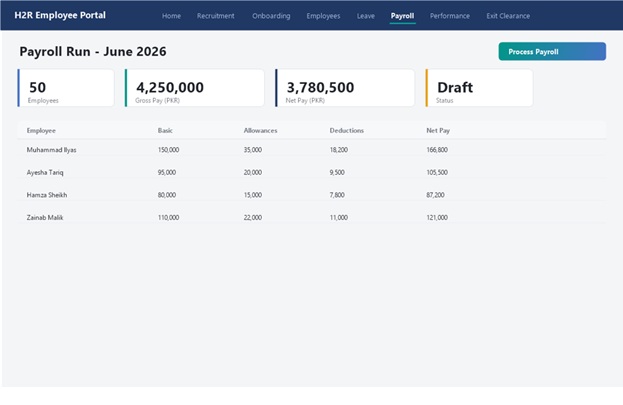
Task: Open the Onboarding nav item
Action: point(271,16)
